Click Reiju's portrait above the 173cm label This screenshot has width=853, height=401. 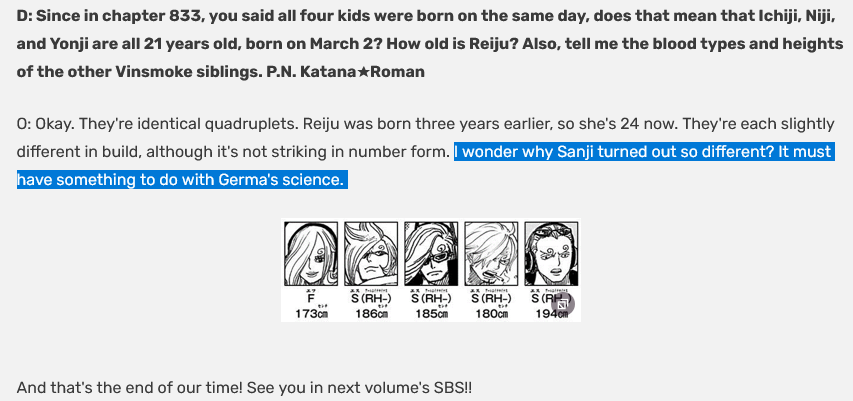(311, 253)
